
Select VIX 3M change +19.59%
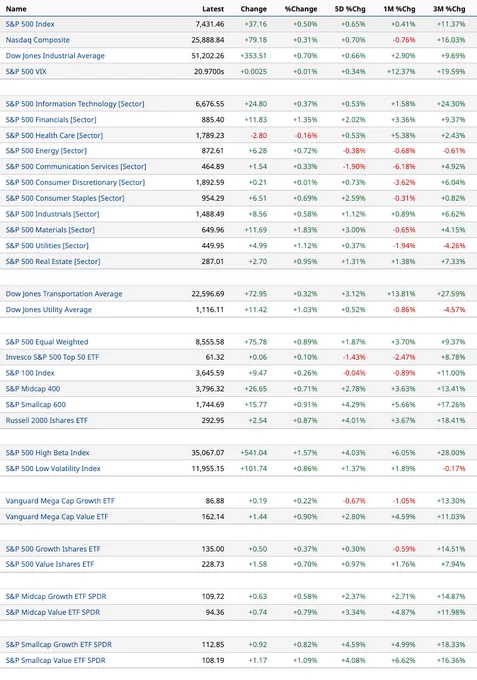[451, 72]
